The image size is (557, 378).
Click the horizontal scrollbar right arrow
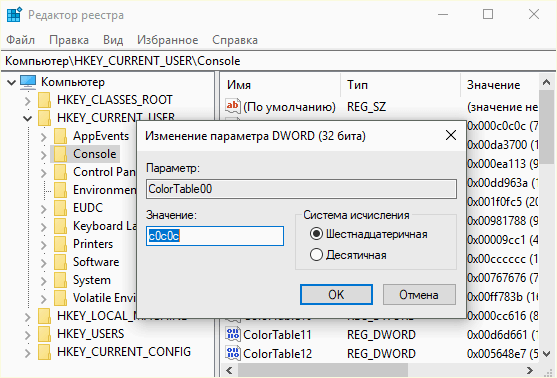tap(530, 370)
